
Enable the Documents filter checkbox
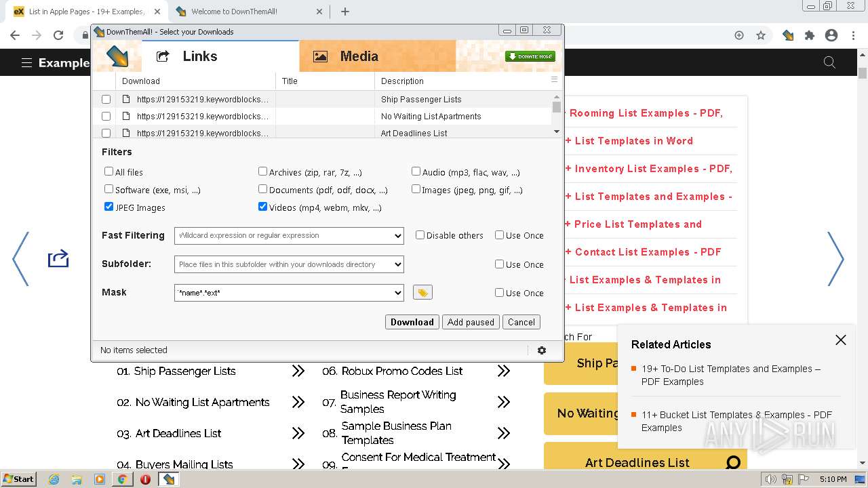coord(262,189)
